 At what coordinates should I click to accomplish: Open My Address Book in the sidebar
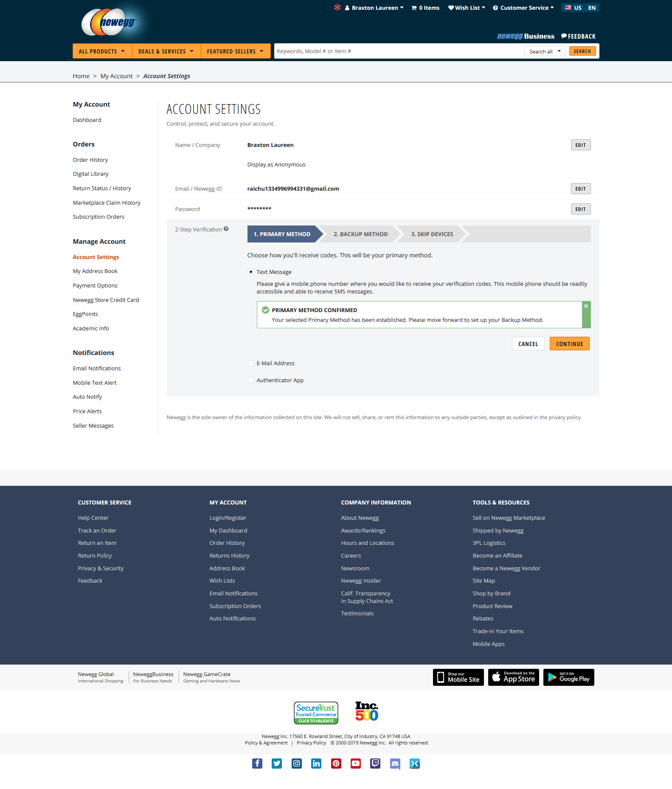tap(95, 271)
